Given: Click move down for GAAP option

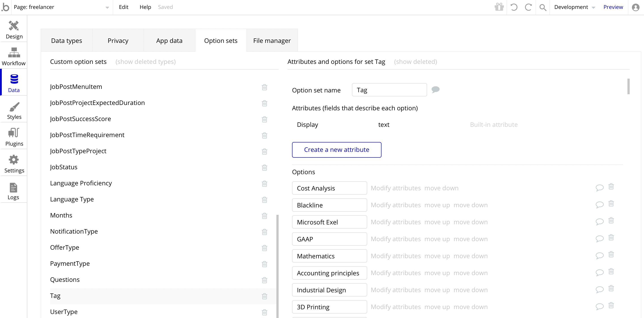Looking at the screenshot, I should (470, 239).
